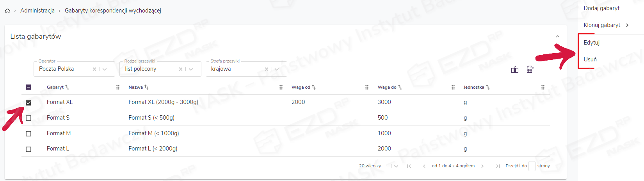Click the table export icon

pyautogui.click(x=530, y=70)
